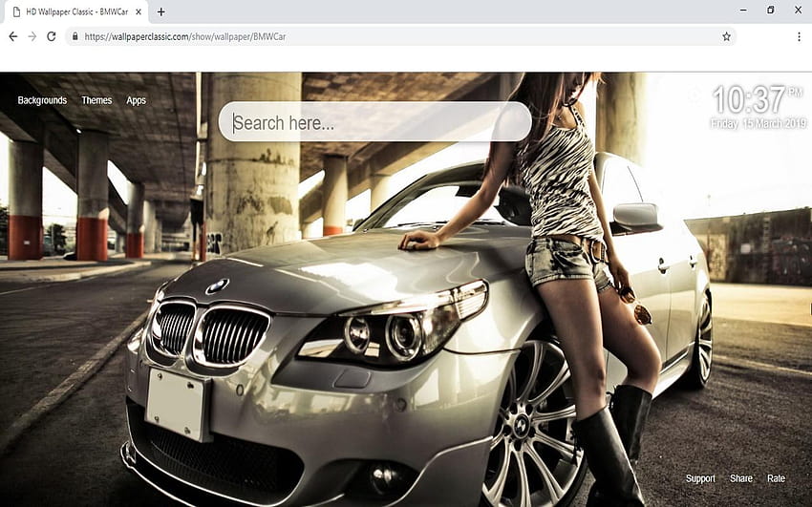
Task: Open the Apps menu
Action: coord(137,100)
